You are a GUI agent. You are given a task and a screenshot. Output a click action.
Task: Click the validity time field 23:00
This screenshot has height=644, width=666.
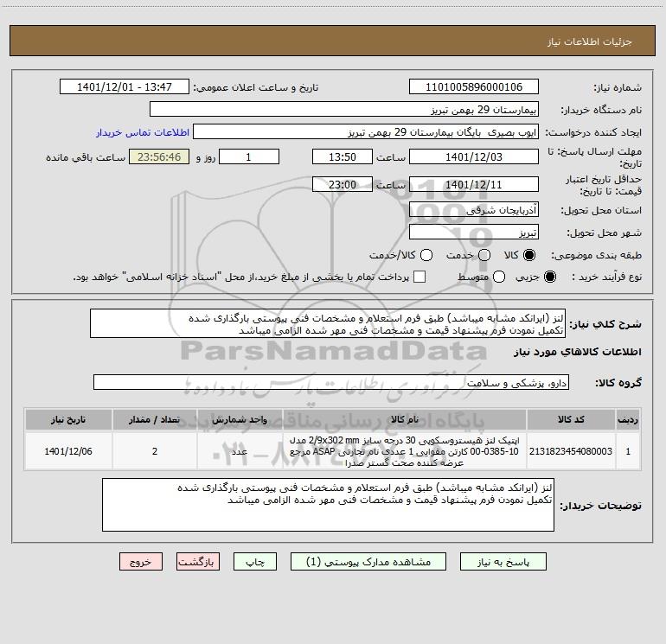point(343,184)
